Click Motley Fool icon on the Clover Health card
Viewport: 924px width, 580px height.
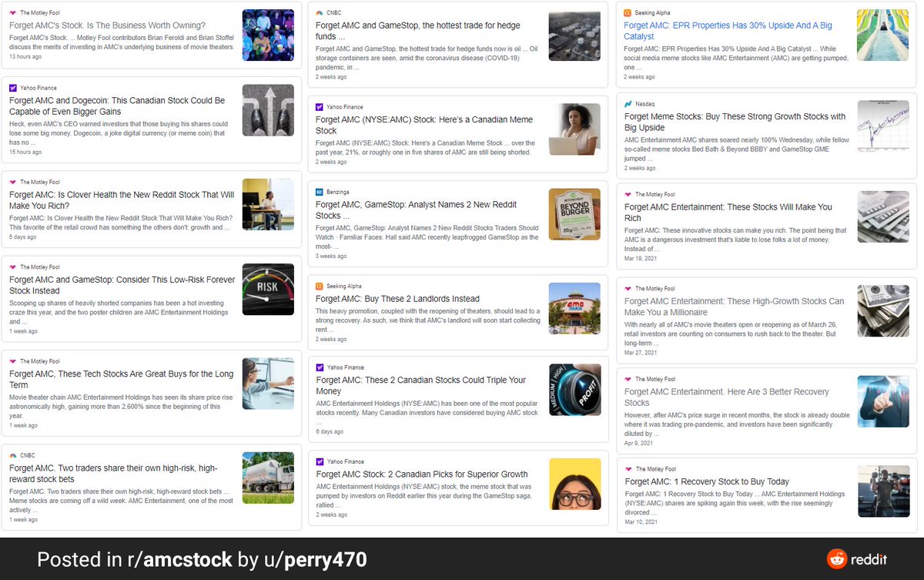(x=13, y=183)
